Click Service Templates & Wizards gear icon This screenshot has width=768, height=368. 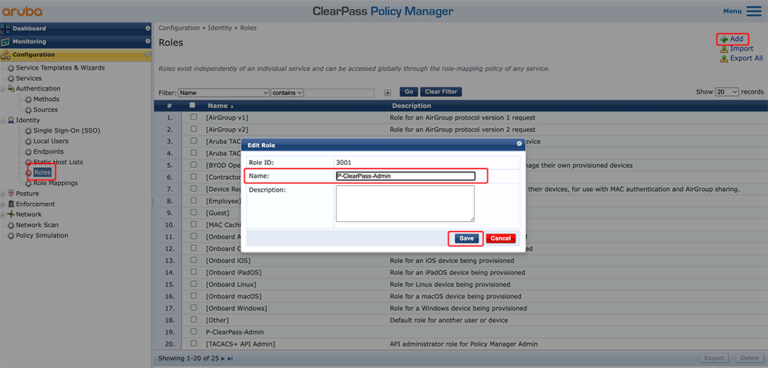tap(11, 68)
